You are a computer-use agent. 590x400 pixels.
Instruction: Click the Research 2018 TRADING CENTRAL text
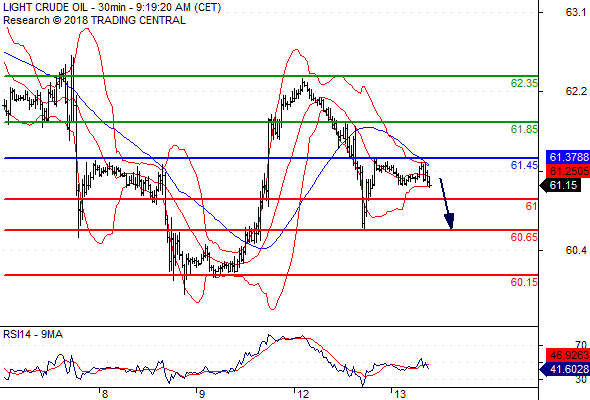94,20
